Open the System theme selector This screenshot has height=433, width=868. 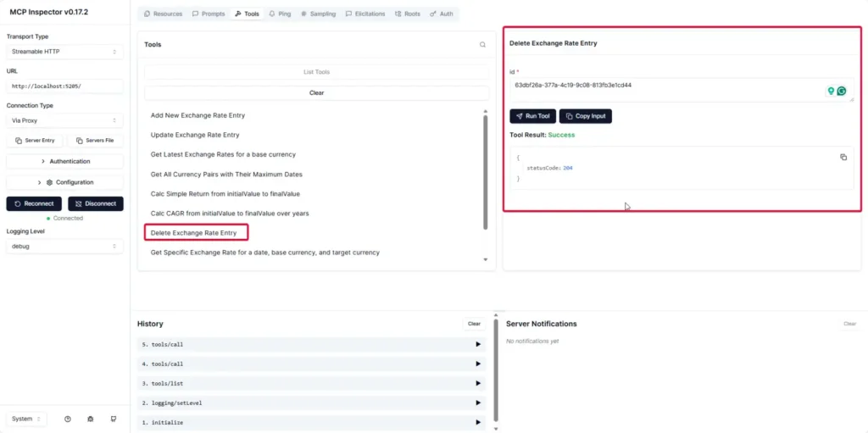click(x=28, y=419)
